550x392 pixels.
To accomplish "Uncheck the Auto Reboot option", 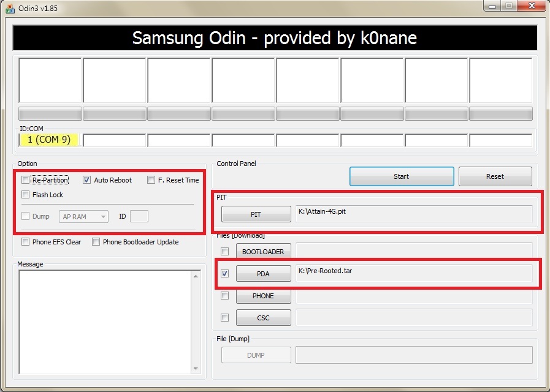I will pos(86,180).
